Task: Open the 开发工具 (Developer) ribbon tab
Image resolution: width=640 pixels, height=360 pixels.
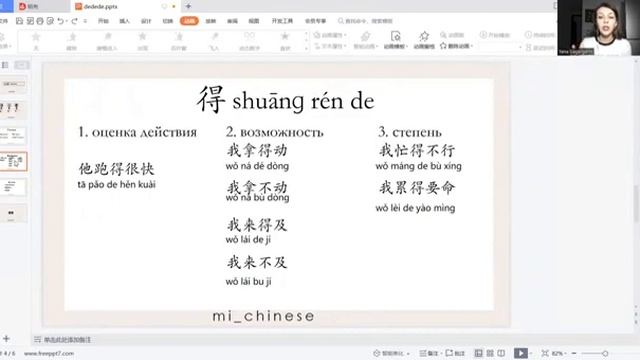Action: point(282,21)
